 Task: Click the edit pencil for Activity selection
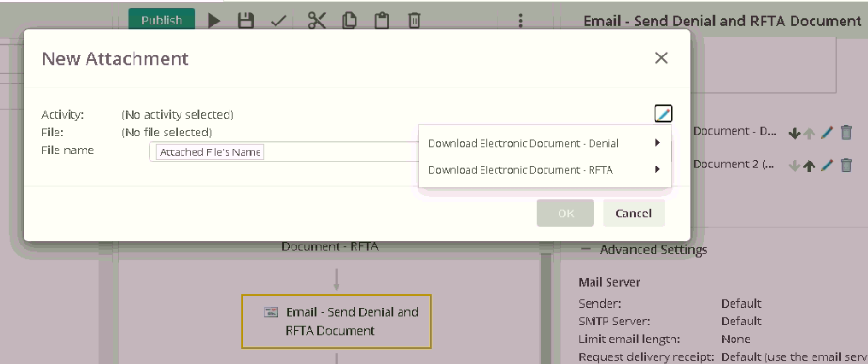(x=663, y=114)
